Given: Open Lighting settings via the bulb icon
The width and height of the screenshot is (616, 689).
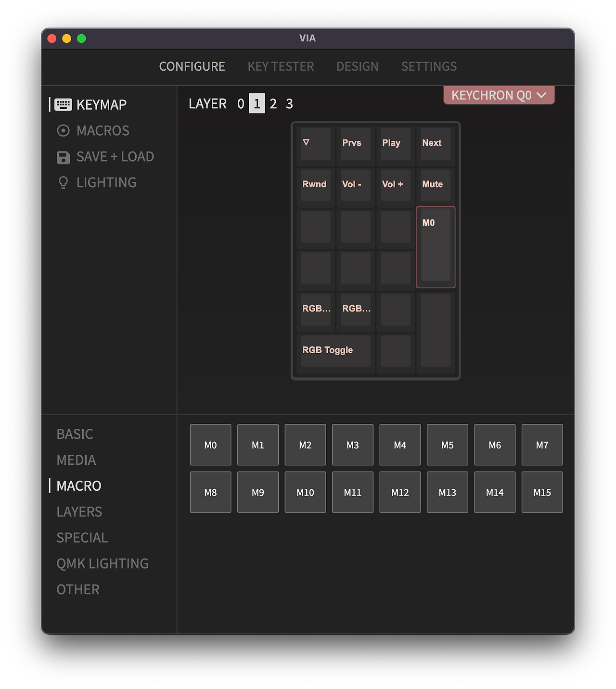Looking at the screenshot, I should tap(63, 182).
